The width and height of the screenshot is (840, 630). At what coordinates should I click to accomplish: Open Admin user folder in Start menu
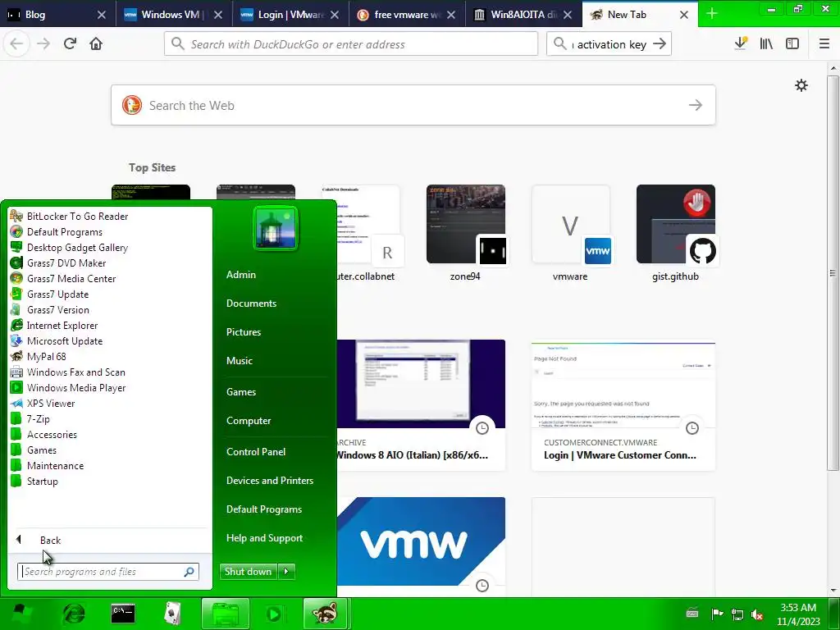[241, 274]
